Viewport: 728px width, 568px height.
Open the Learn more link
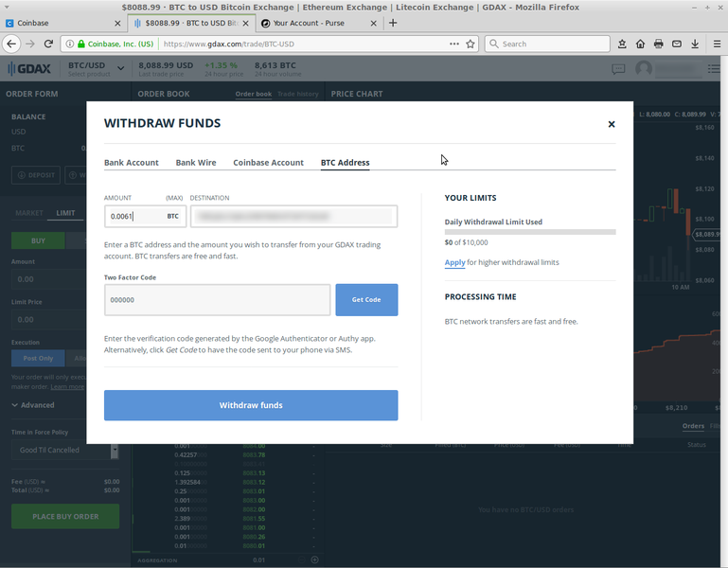point(67,386)
